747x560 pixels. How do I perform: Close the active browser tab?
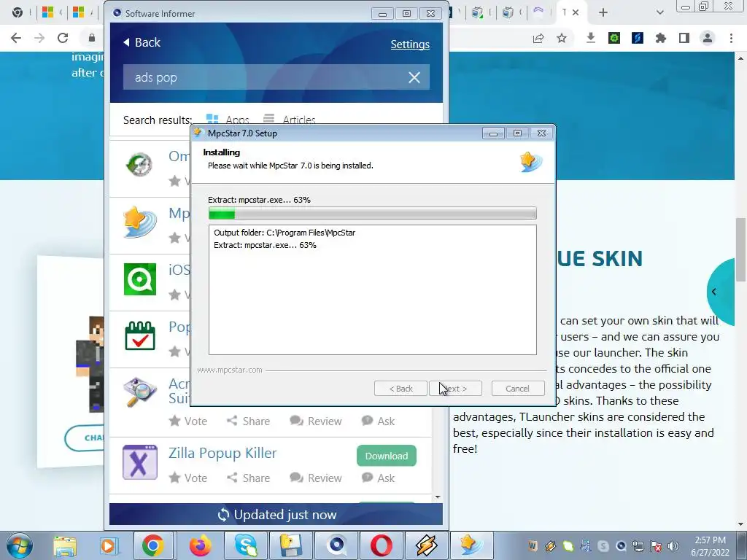tap(576, 13)
